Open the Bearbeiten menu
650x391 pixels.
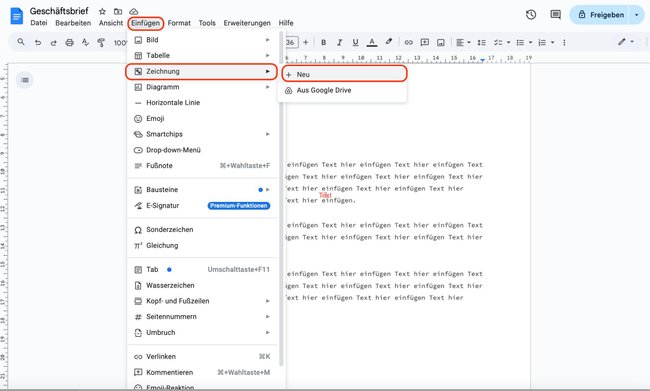(x=73, y=23)
